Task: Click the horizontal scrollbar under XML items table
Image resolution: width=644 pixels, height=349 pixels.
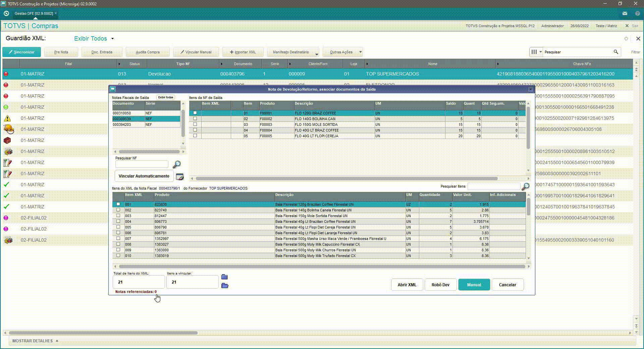Action: 322,266
